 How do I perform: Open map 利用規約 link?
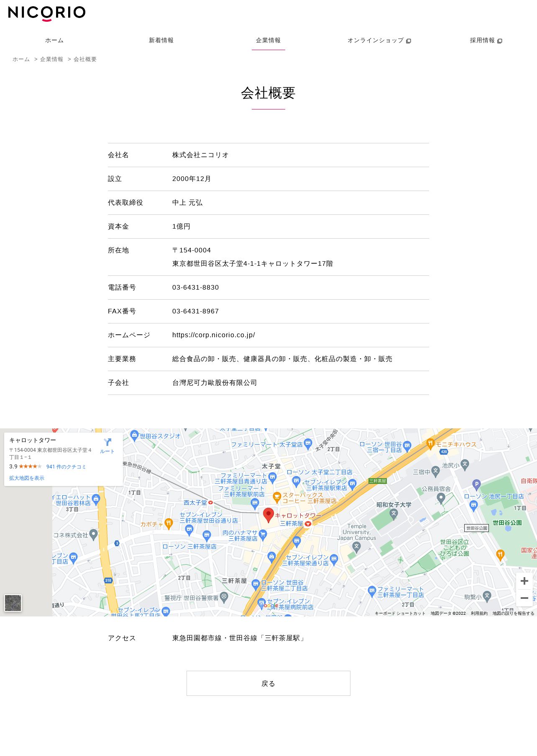479,613
